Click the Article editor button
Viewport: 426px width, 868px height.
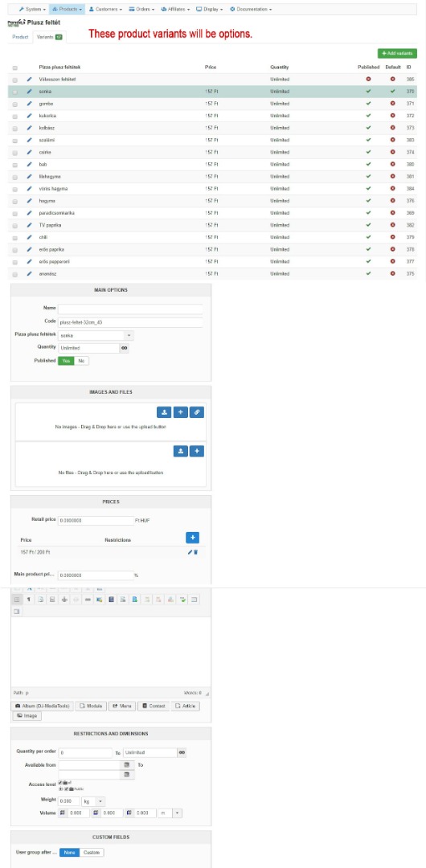coord(186,706)
